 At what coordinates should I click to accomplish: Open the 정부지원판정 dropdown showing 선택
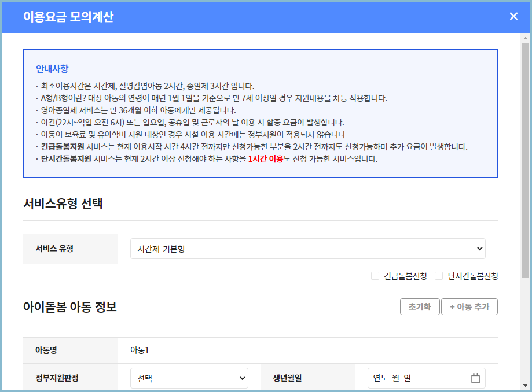[x=188, y=378]
